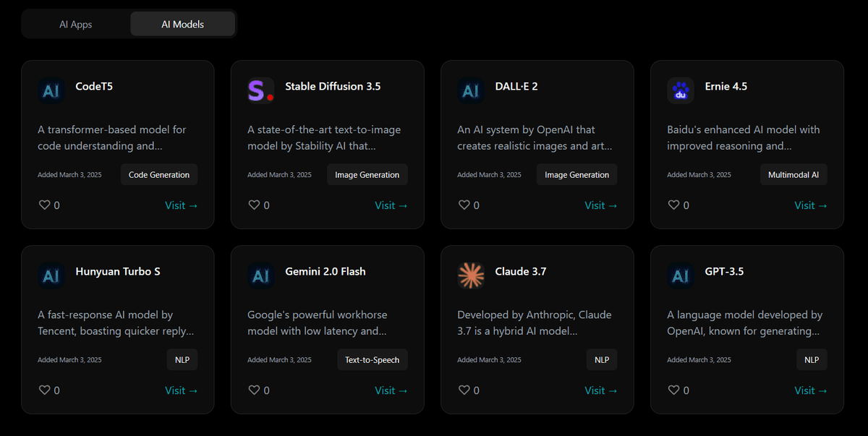Click the CodeT5 AI logo icon
Screen dimensions: 868x436
51,90
